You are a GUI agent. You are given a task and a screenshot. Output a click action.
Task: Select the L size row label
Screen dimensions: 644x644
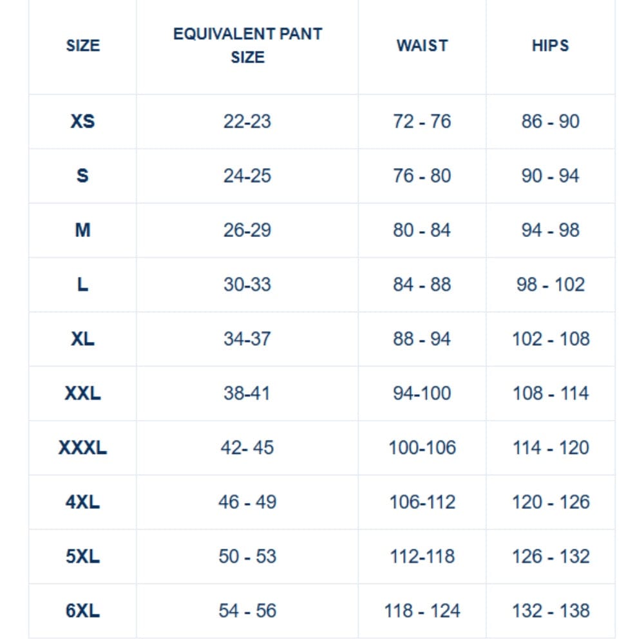[x=82, y=285]
